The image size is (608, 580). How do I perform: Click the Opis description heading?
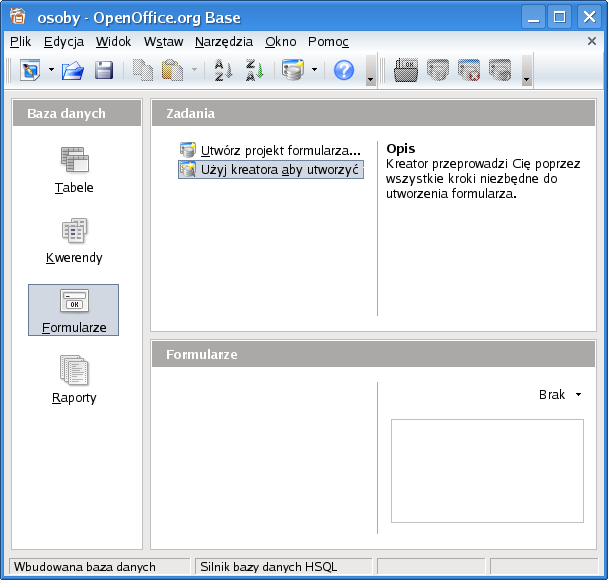tap(401, 149)
